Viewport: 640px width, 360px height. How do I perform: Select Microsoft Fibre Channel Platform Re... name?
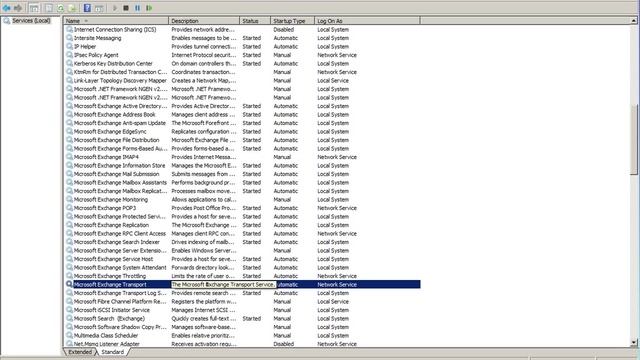click(120, 301)
